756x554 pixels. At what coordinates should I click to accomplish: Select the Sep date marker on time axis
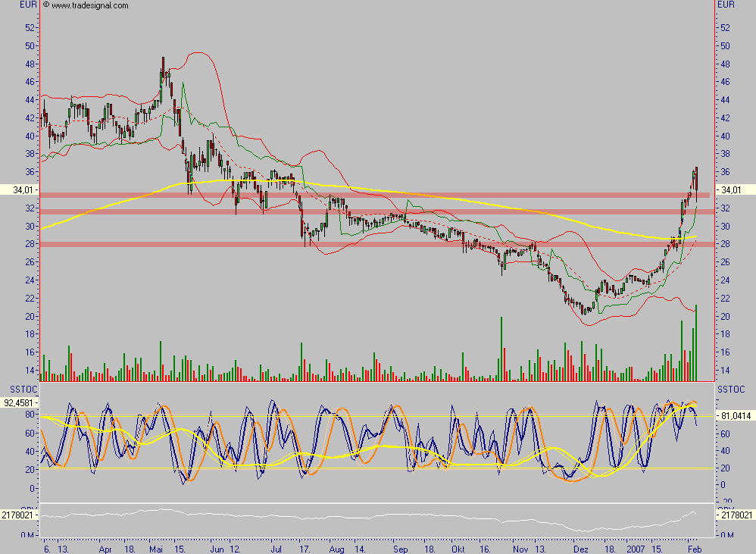(x=400, y=546)
